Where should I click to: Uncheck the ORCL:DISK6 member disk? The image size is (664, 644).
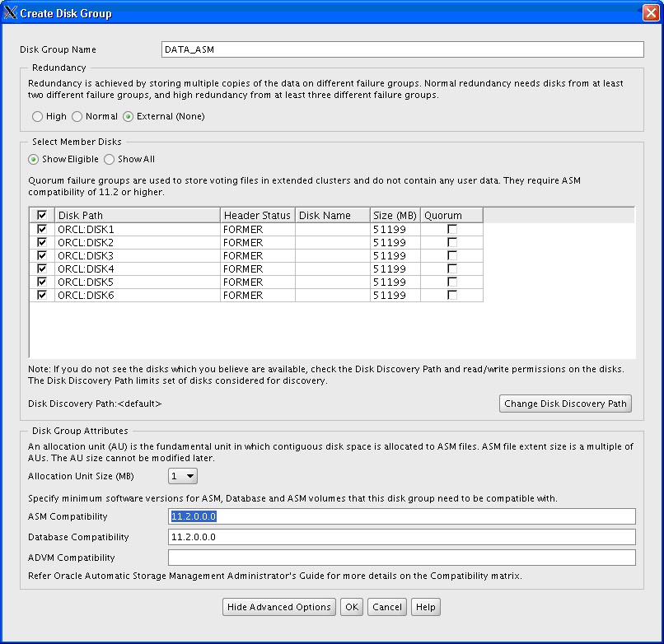[x=41, y=295]
